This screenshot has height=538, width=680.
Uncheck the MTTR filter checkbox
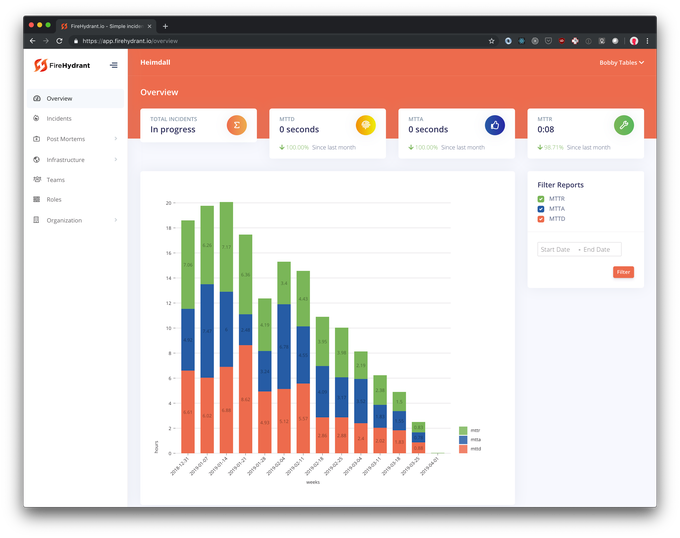(541, 199)
